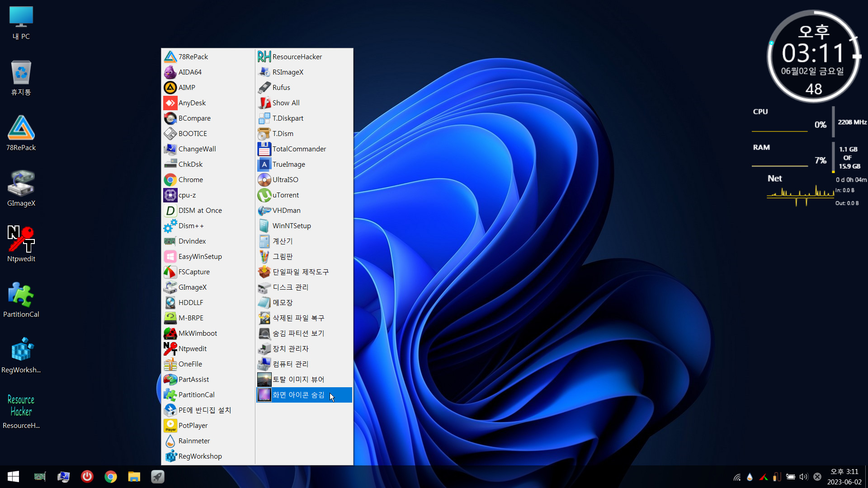The width and height of the screenshot is (868, 488).
Task: Click the monitor taskbar icon
Action: pos(64,477)
